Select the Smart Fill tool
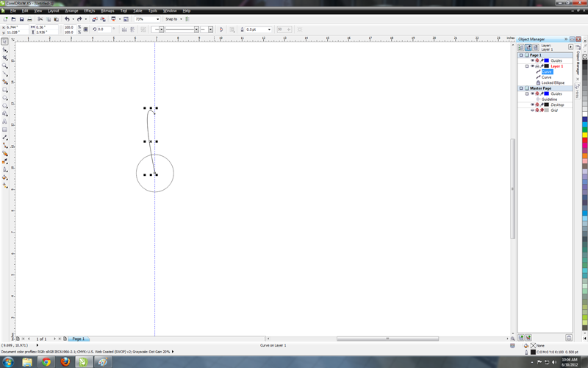Screen dimensions: 588x368 click(x=4, y=82)
